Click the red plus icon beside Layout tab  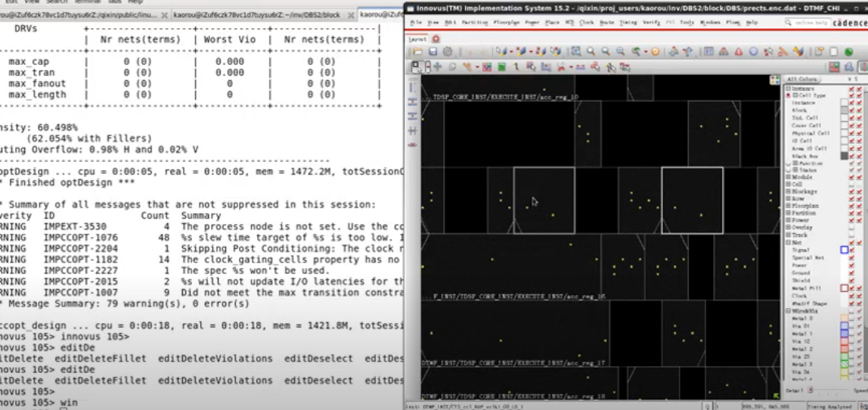point(436,39)
